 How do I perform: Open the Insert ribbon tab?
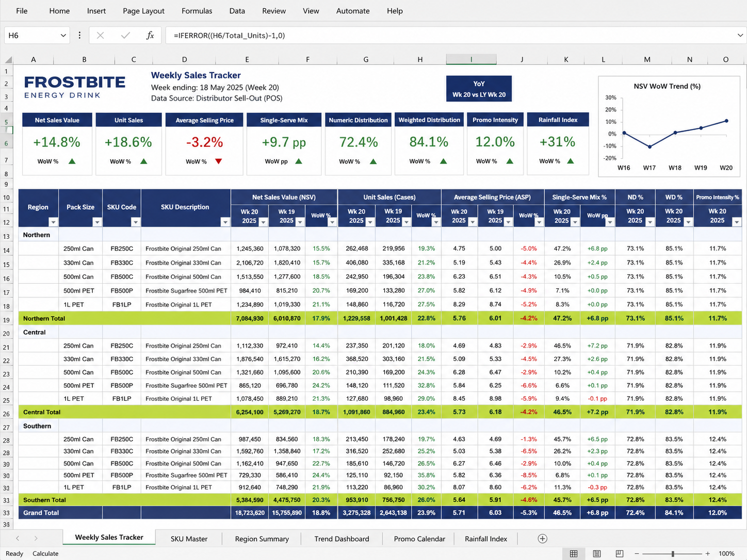(96, 11)
